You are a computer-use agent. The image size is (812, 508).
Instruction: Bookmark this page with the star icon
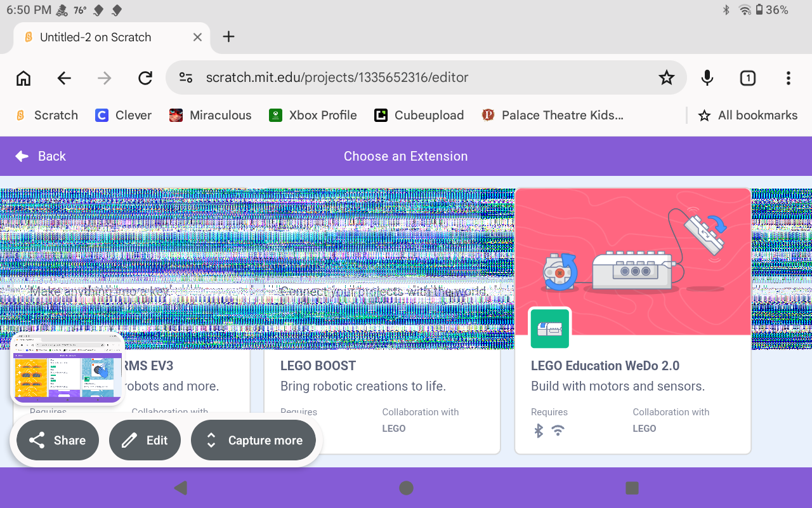point(666,77)
